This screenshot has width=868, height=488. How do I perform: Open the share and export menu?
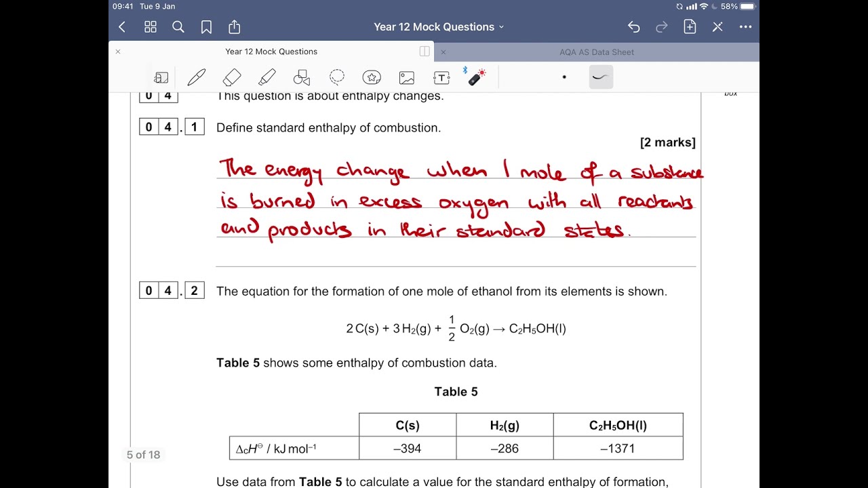pyautogui.click(x=234, y=27)
